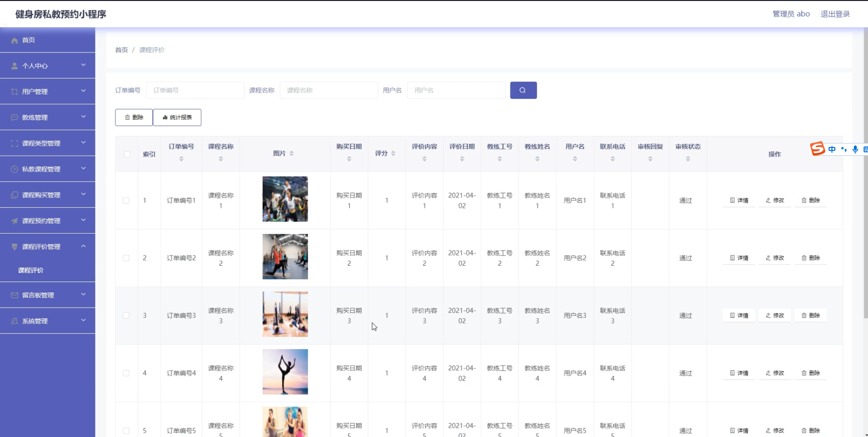Sort by 订单编号 column arrows

[181, 159]
